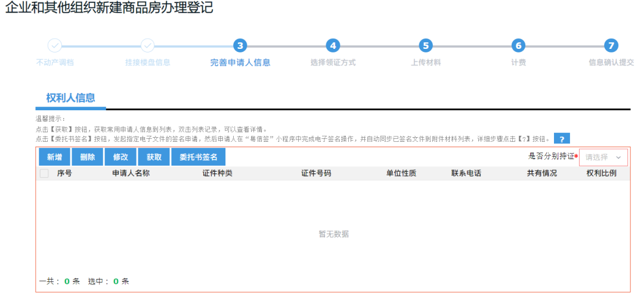Click the 是否分别持证 field label
The image size is (644, 301).
pyautogui.click(x=551, y=156)
